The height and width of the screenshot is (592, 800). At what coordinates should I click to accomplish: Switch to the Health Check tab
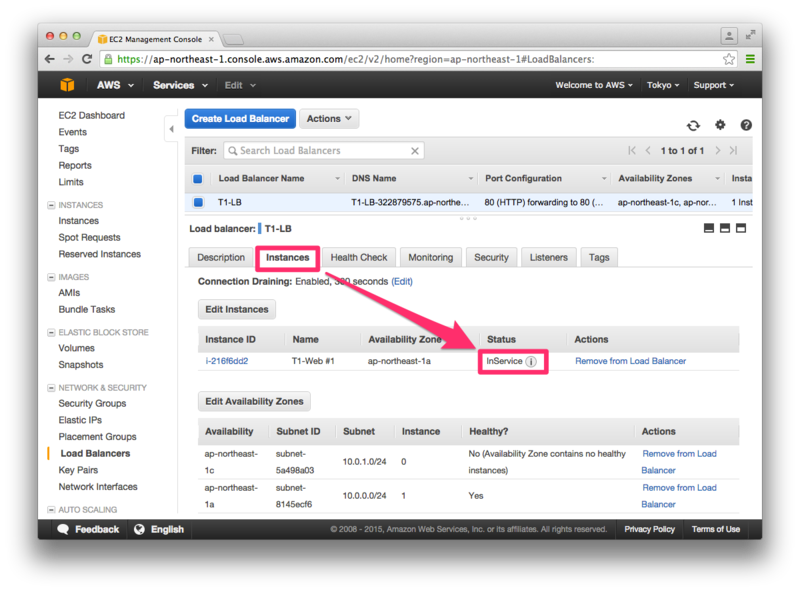[359, 258]
